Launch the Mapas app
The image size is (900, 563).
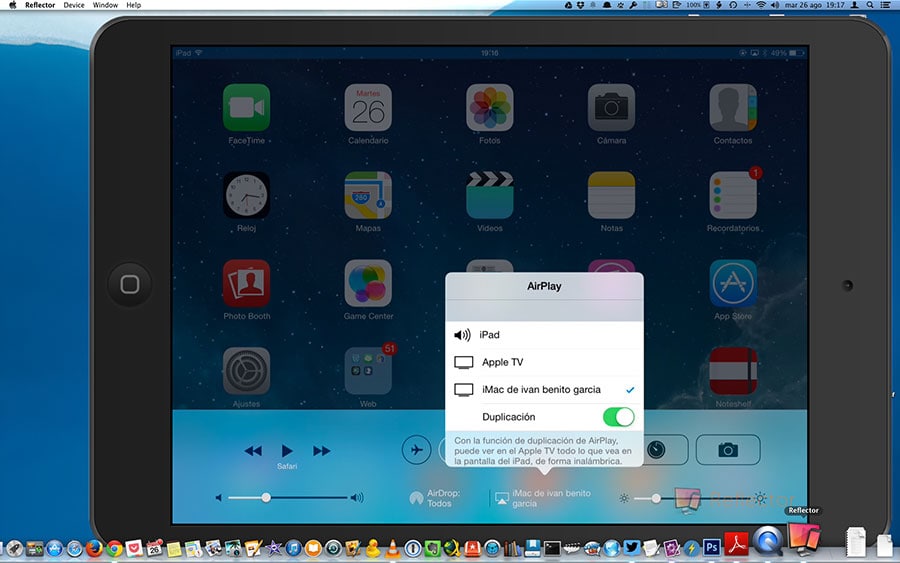pos(368,195)
